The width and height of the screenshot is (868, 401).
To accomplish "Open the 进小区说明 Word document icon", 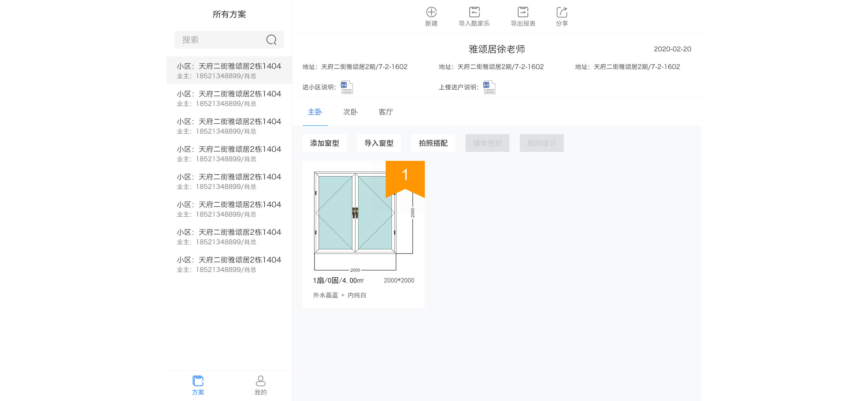I will point(347,87).
